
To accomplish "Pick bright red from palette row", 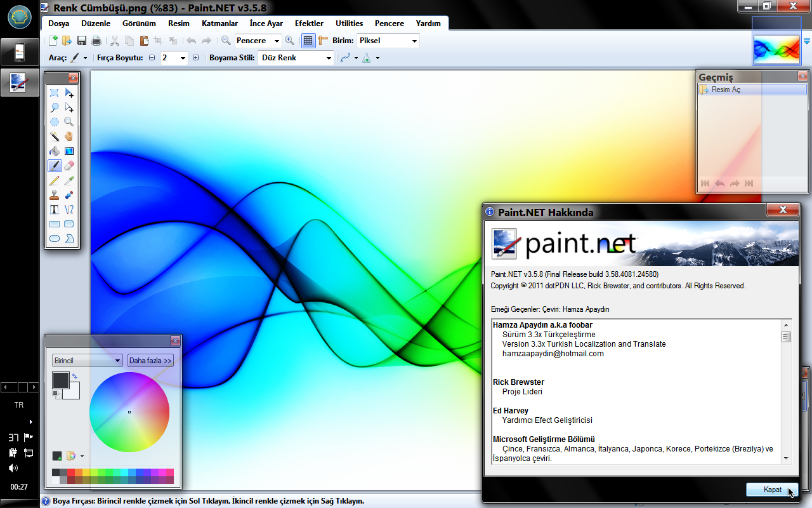I will 71,472.
